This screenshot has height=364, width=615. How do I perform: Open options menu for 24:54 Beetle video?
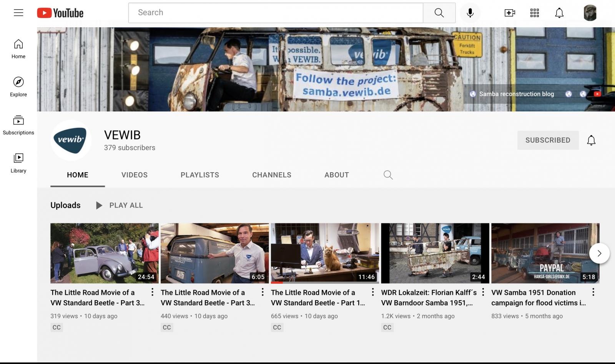[x=152, y=292]
